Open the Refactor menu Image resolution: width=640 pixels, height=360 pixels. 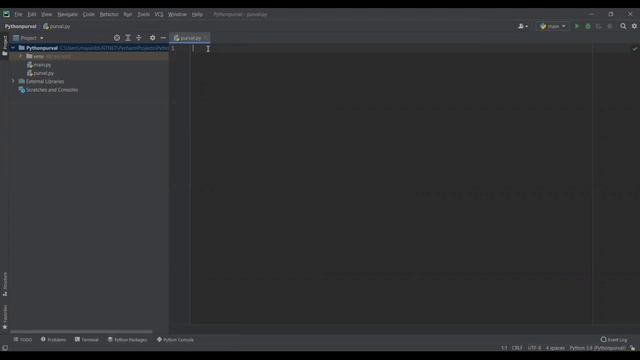point(109,14)
